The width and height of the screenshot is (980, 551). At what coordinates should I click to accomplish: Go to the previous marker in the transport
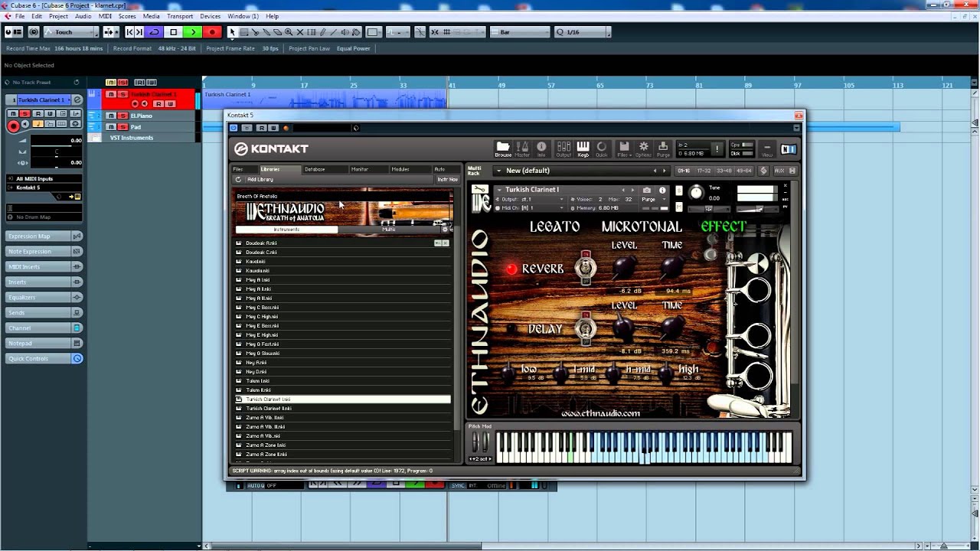[129, 32]
